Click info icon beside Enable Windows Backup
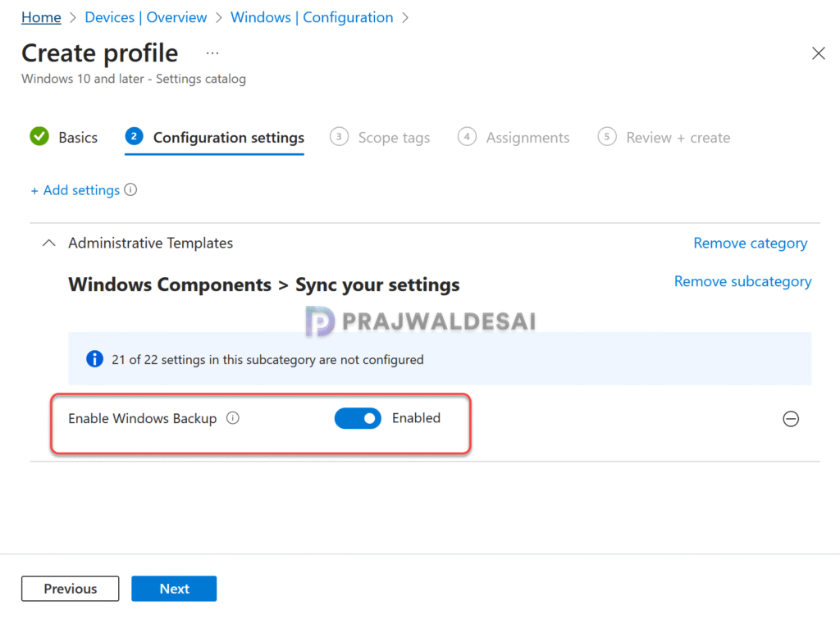This screenshot has width=840, height=619. tap(232, 417)
